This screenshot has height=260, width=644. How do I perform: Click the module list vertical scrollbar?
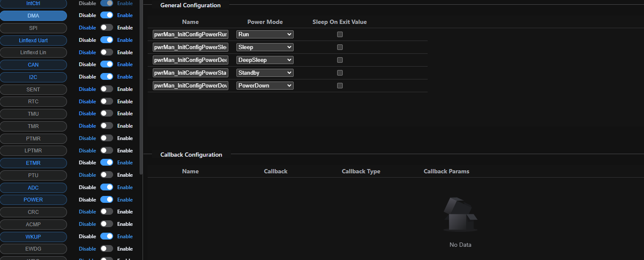click(x=141, y=85)
